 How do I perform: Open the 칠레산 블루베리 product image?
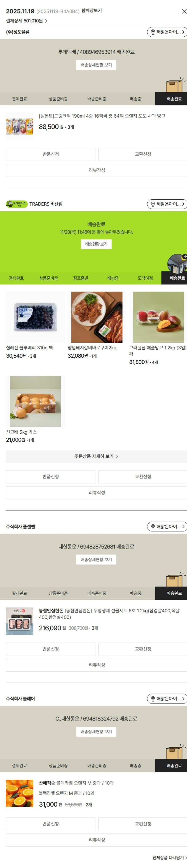coord(35,317)
